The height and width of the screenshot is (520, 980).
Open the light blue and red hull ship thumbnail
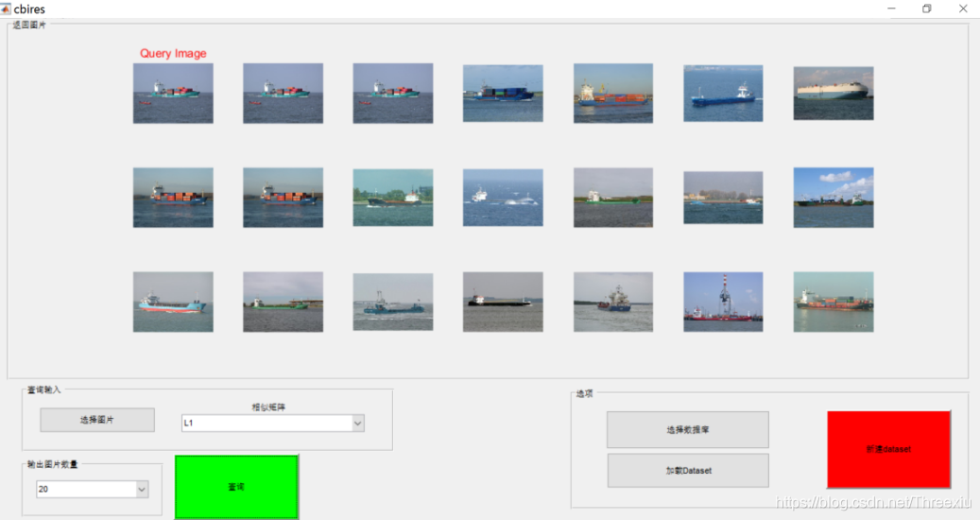coord(173,302)
